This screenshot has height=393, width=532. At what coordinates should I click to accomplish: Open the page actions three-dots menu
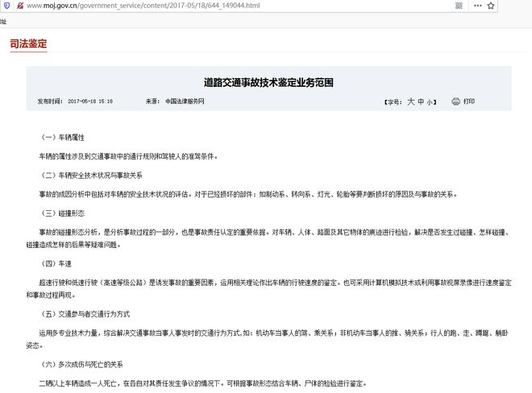click(478, 6)
